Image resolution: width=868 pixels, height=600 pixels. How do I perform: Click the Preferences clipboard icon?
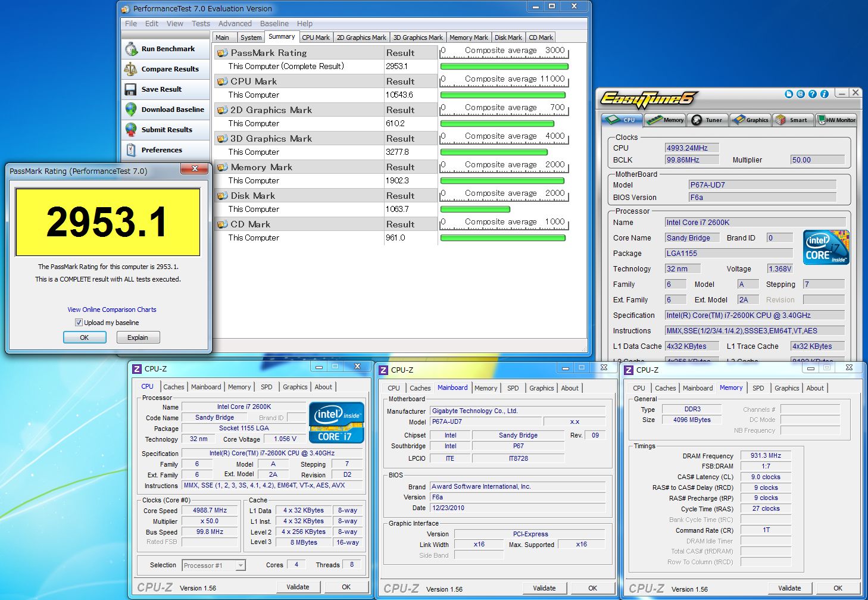point(131,150)
